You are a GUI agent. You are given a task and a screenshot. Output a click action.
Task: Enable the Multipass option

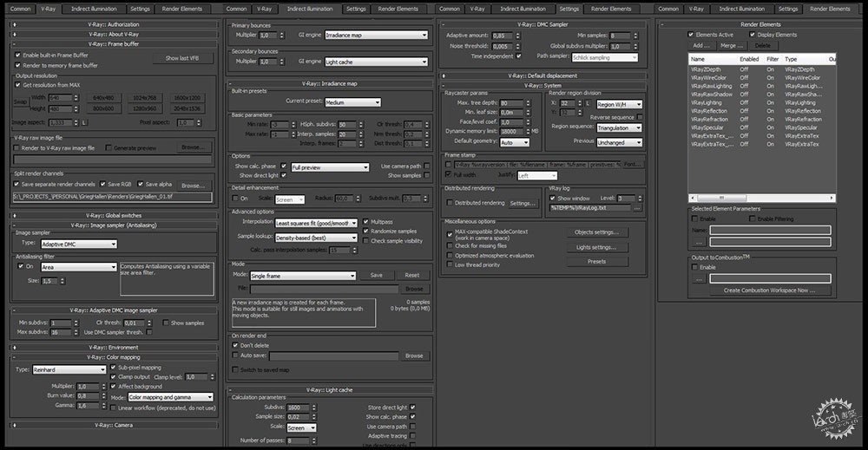(366, 222)
